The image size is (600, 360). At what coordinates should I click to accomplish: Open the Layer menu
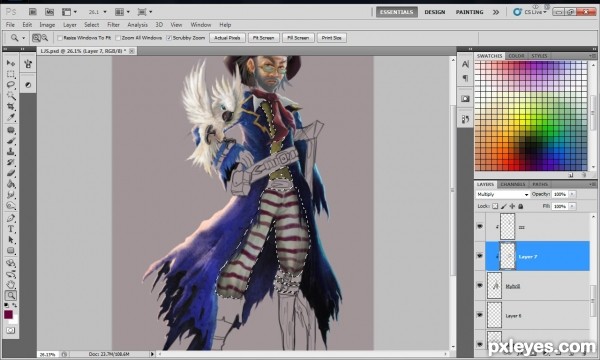[x=70, y=24]
